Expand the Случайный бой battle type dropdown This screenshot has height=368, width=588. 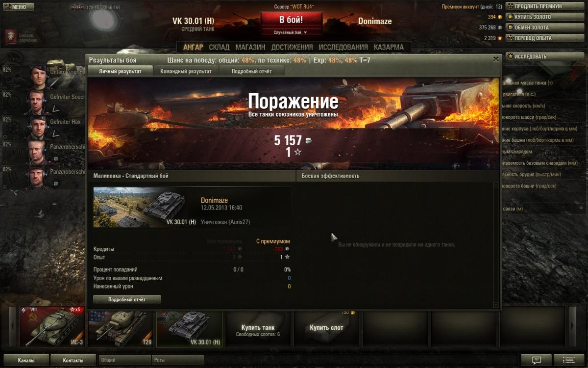291,32
